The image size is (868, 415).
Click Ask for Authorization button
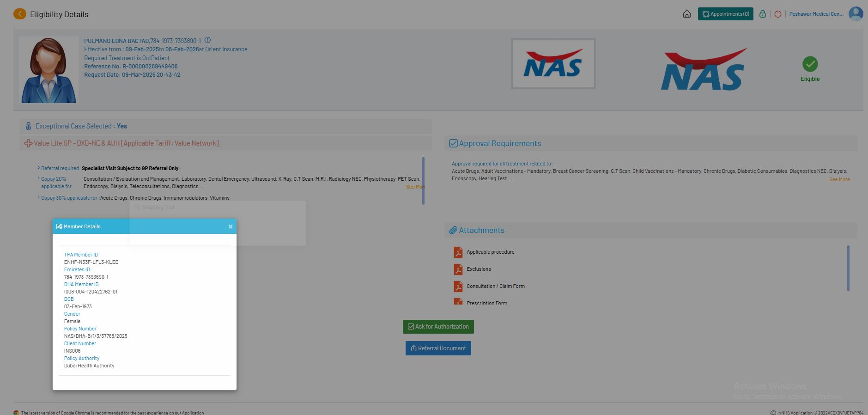pyautogui.click(x=438, y=327)
